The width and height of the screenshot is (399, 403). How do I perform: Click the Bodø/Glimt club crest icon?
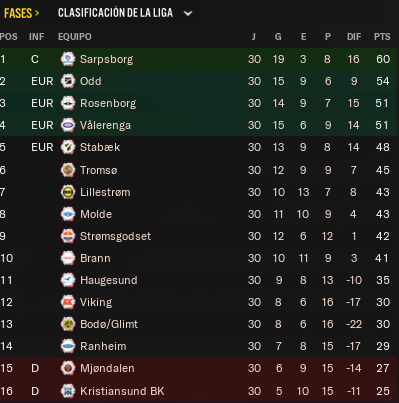68,324
